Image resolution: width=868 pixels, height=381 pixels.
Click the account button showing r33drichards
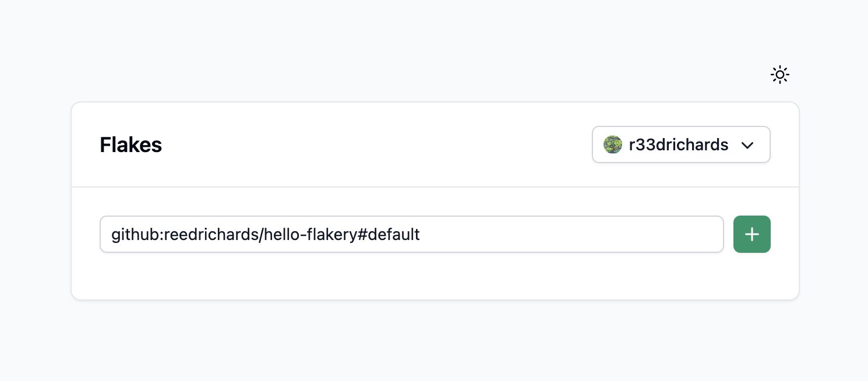click(x=680, y=144)
